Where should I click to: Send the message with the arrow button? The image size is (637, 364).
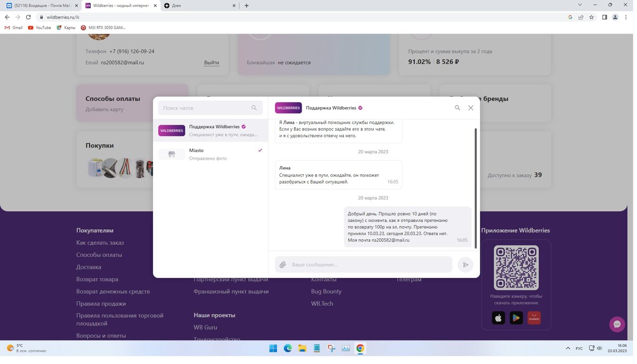(x=466, y=264)
